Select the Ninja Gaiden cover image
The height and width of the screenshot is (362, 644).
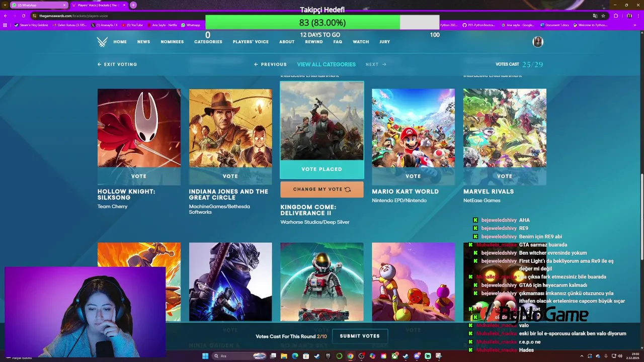tap(230, 282)
